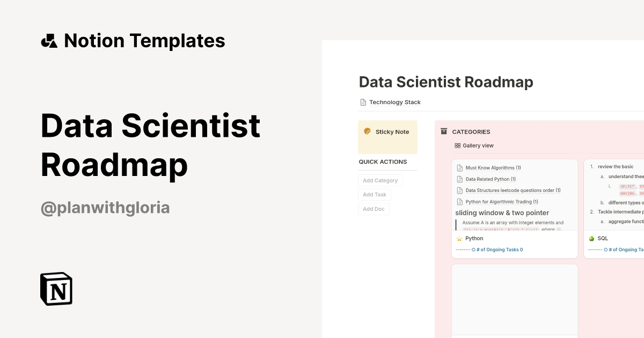This screenshot has width=644, height=338.
Task: Click the Notion "N" logo at bottom left
Action: click(56, 289)
